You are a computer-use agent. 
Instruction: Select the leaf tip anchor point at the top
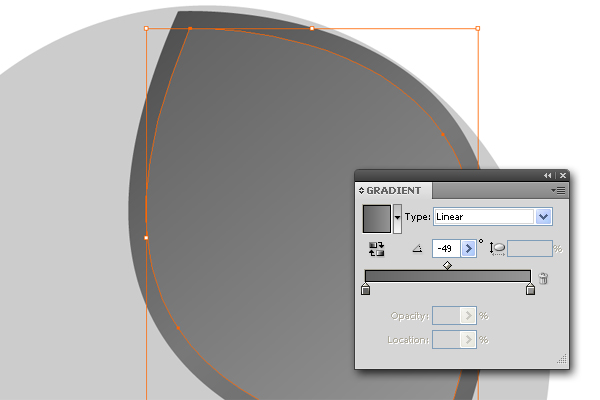[190, 28]
